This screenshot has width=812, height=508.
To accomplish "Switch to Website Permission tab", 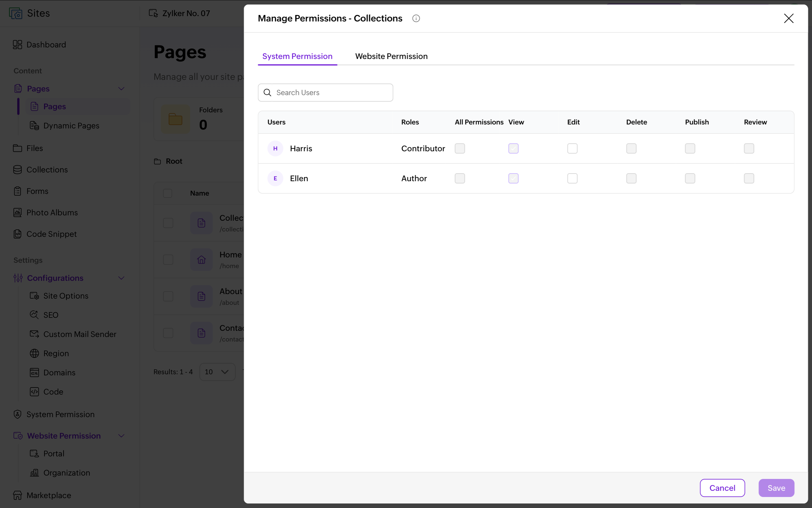I will [x=391, y=56].
